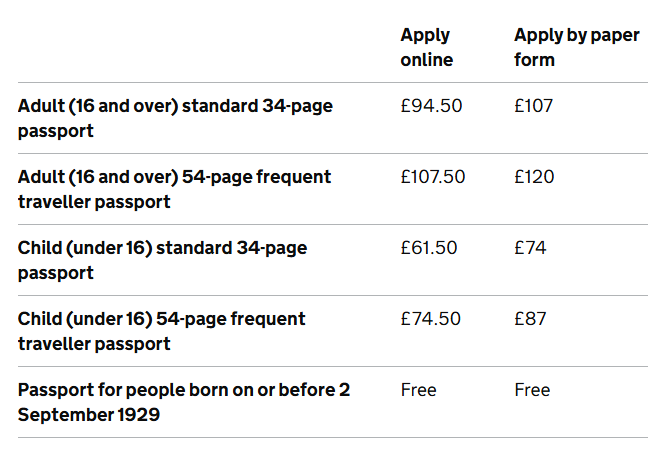Viewport: 659px width, 453px height.
Task: Select the Adult standard 34-page passport row label
Action: click(175, 118)
